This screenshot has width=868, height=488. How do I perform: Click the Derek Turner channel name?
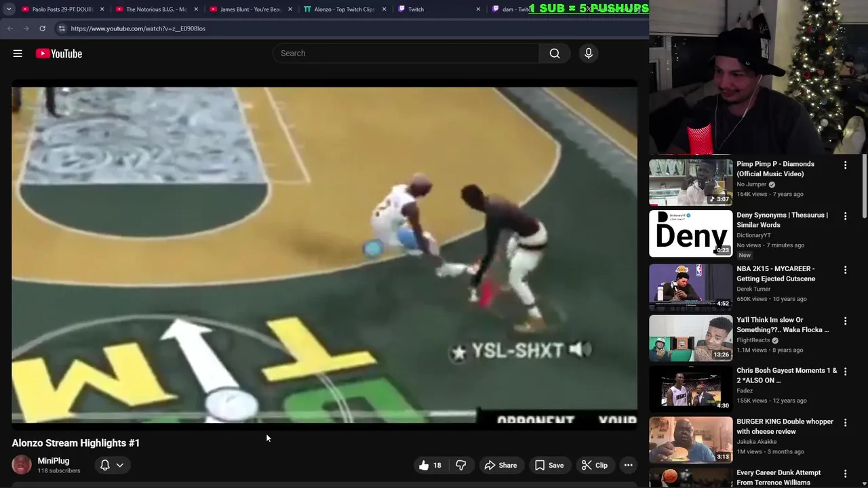point(753,289)
